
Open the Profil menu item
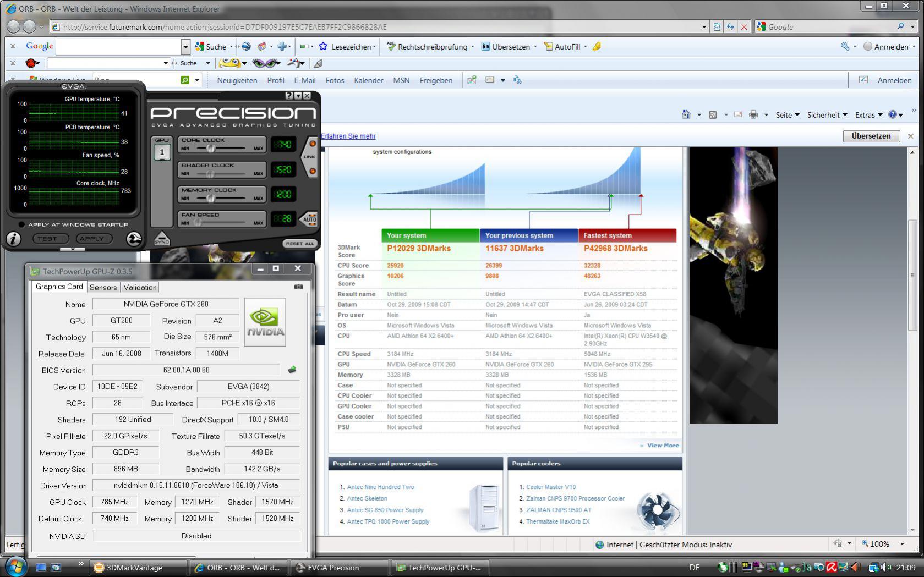coord(276,80)
